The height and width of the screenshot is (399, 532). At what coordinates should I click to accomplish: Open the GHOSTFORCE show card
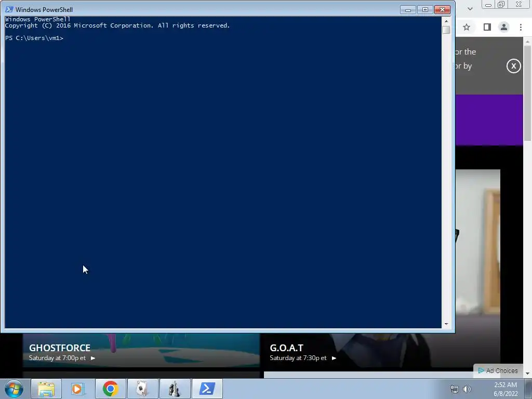[x=141, y=350]
